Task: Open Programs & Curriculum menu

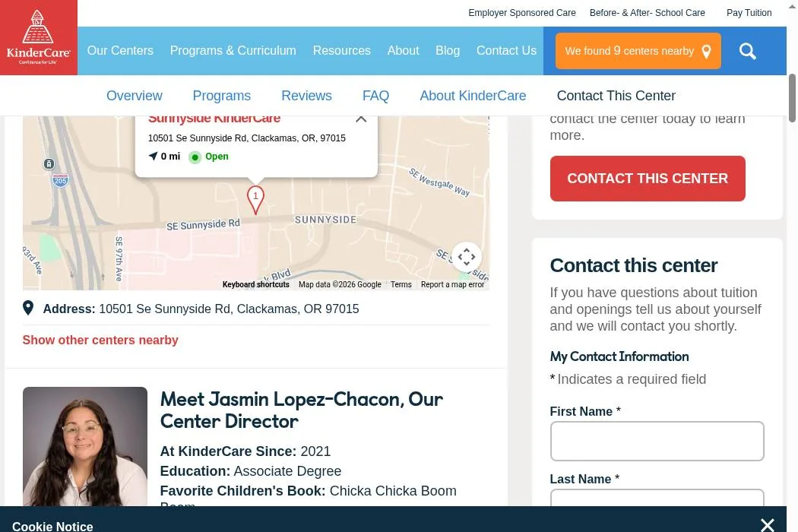Action: coord(233,50)
